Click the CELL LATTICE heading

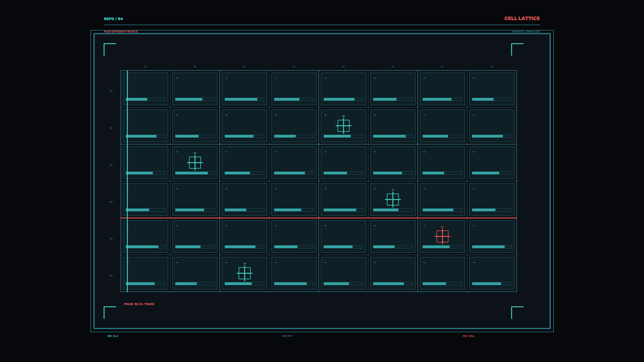tap(522, 18)
